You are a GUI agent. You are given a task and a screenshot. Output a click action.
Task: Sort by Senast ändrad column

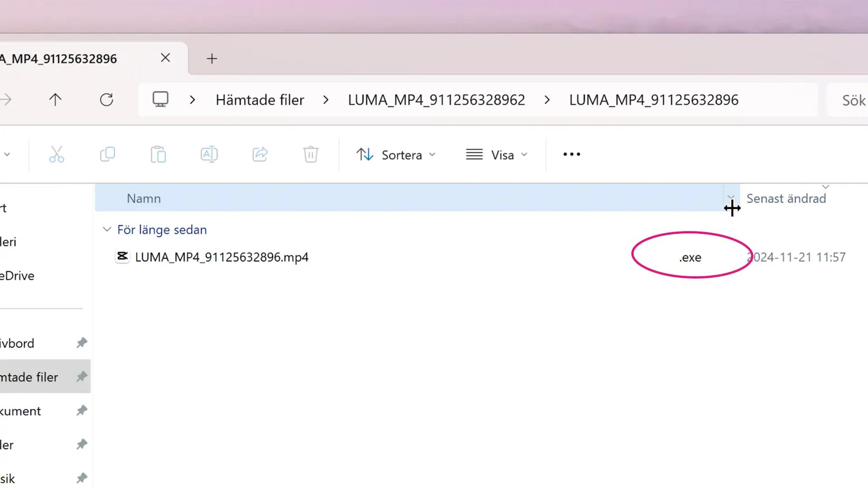pyautogui.click(x=786, y=199)
